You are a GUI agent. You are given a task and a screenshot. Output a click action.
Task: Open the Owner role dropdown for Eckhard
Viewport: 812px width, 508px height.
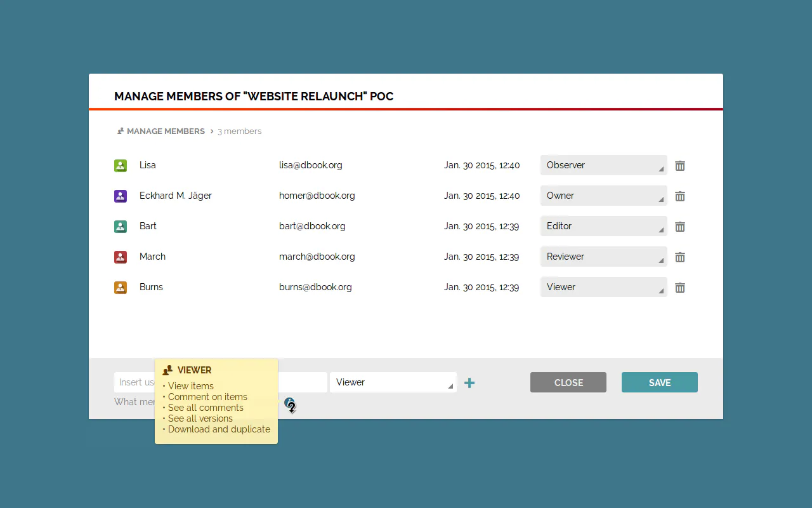604,196
